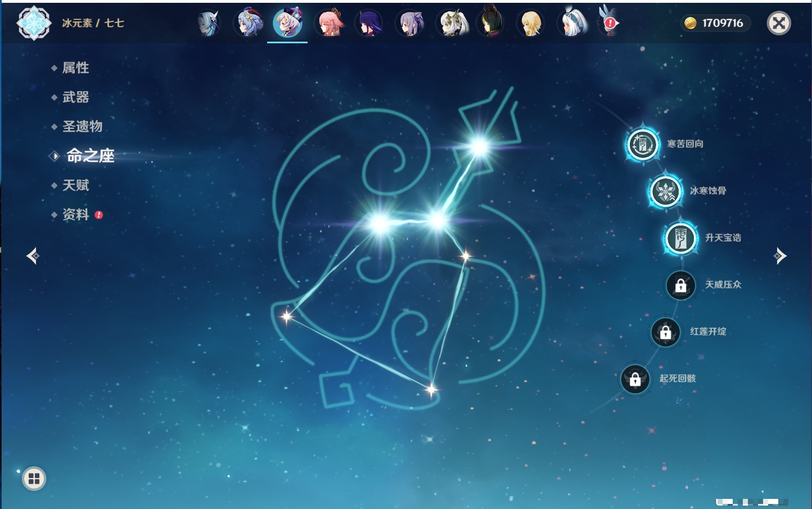Go to next character with right arrow
Screen dimensions: 812x509
780,256
